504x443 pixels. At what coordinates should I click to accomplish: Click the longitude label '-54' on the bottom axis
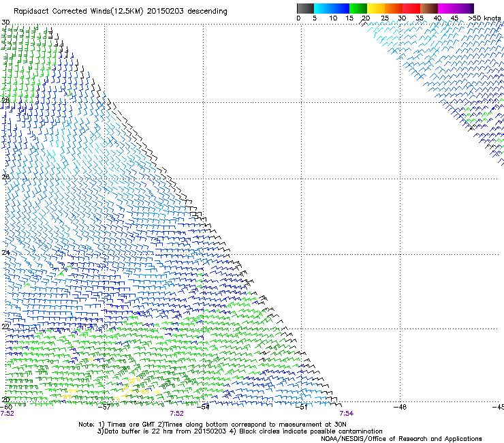click(203, 407)
